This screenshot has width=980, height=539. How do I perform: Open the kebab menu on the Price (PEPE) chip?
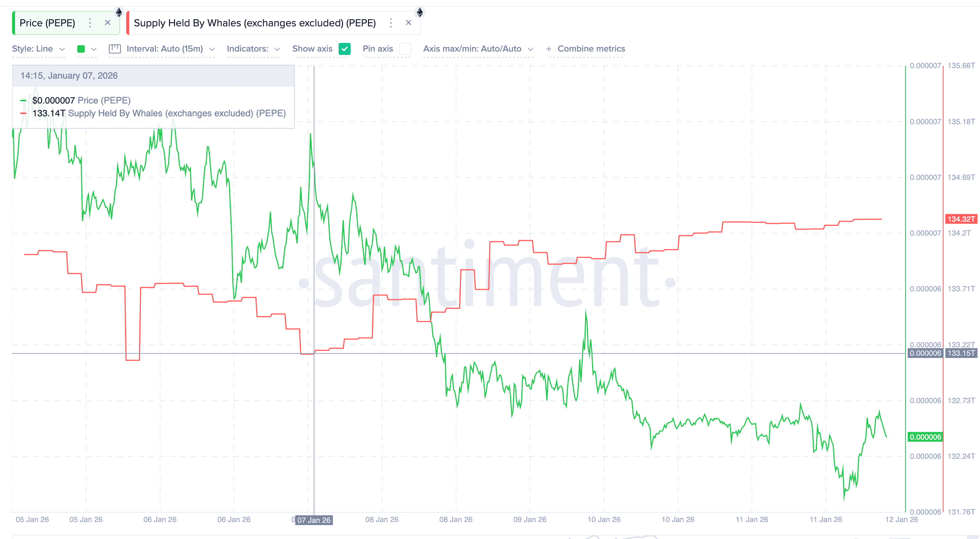[x=90, y=23]
